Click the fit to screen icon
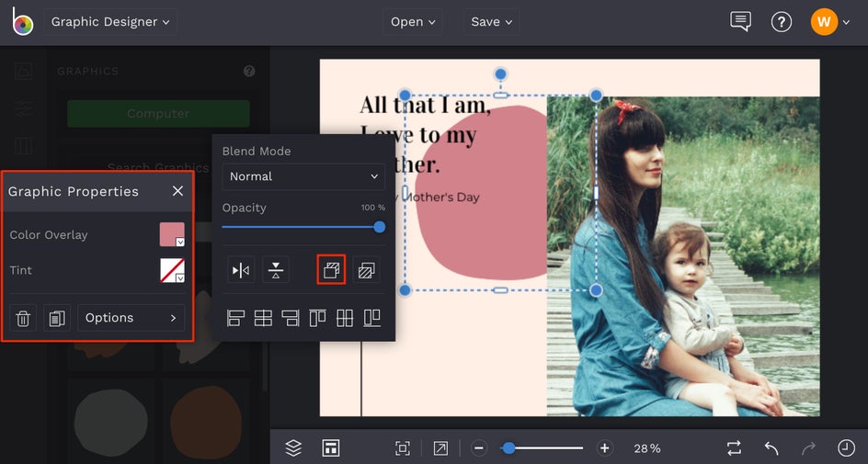The height and width of the screenshot is (464, 868). tap(403, 448)
